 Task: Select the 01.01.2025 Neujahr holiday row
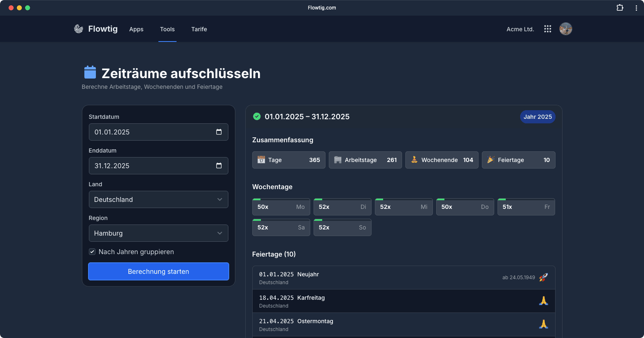tap(404, 278)
